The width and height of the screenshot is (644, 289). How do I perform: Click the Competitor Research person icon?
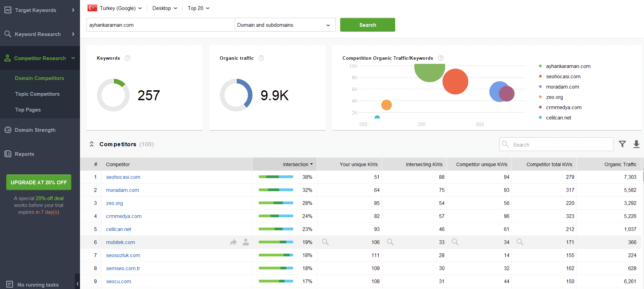click(x=8, y=58)
